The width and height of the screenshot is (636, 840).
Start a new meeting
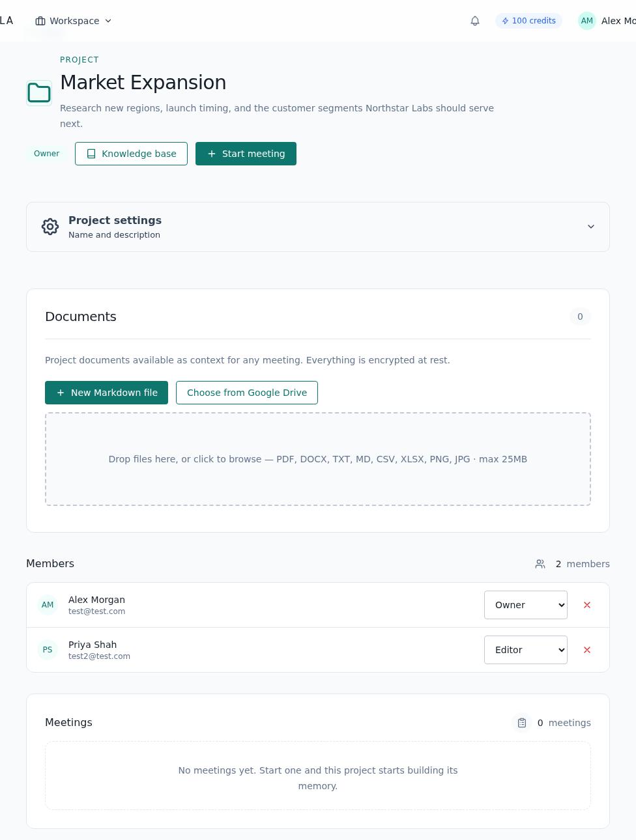[x=246, y=154]
